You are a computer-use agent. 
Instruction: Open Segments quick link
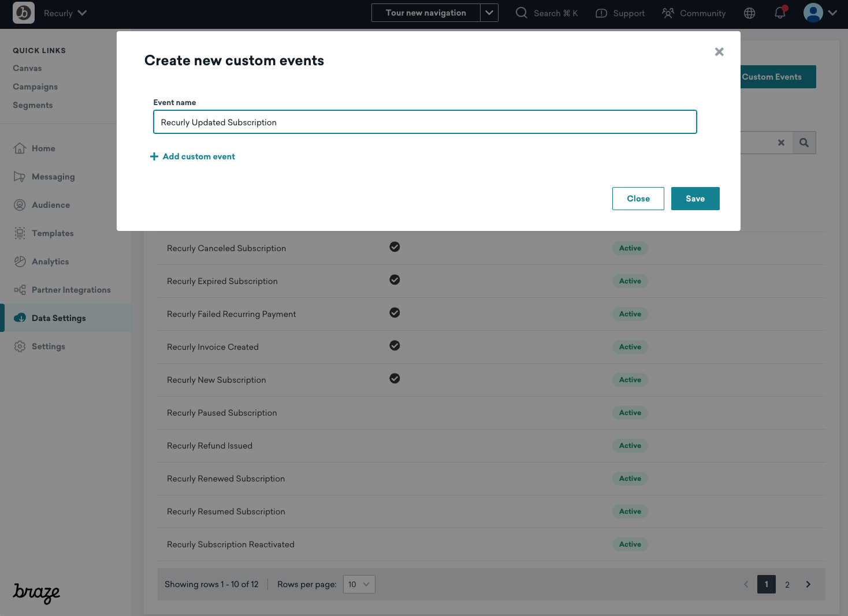tap(33, 105)
